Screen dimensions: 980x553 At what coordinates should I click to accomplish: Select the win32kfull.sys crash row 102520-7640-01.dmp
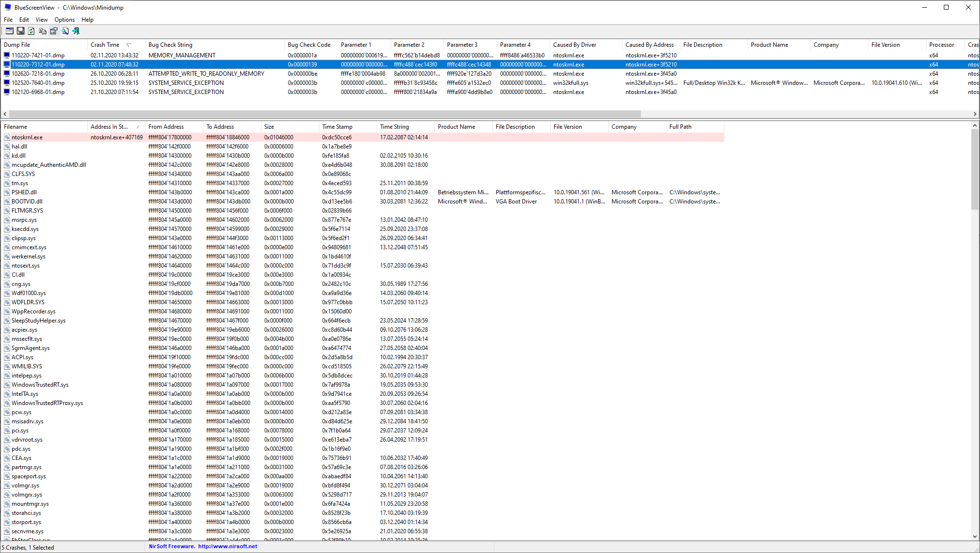(38, 83)
